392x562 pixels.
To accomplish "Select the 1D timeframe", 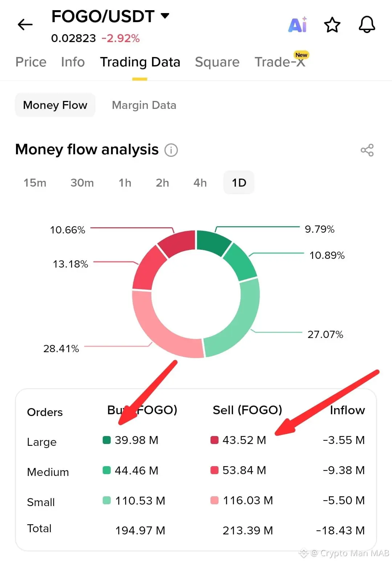I will 239,183.
